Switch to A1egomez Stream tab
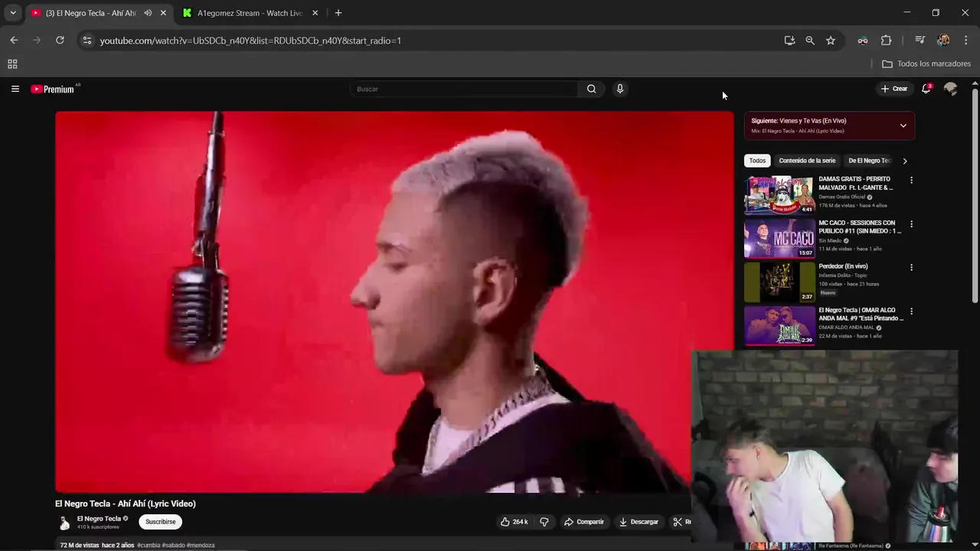This screenshot has height=551, width=980. click(x=250, y=13)
